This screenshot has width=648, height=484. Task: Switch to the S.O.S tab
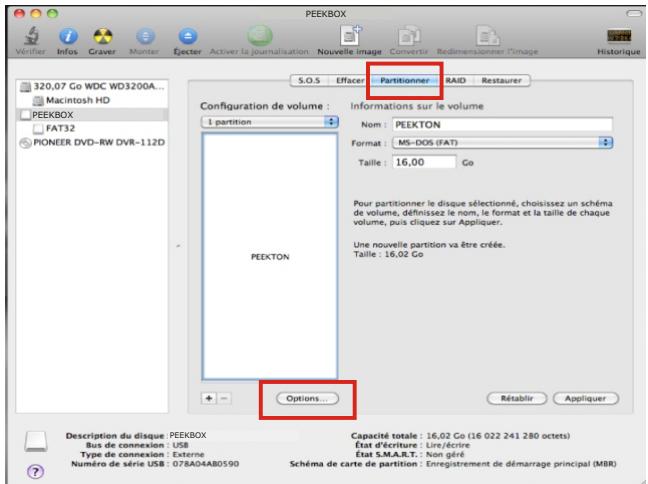coord(309,80)
